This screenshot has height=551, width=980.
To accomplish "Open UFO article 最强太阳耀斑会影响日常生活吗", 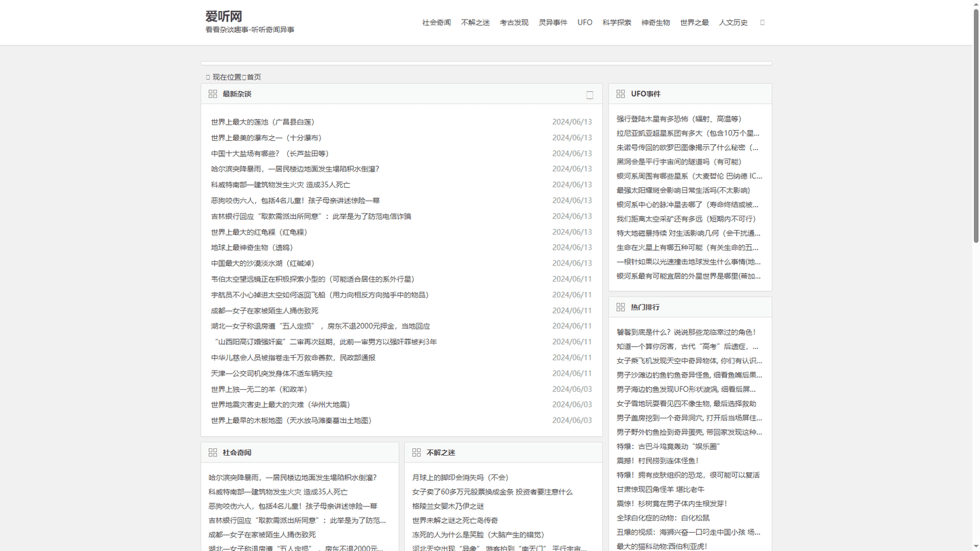I will pyautogui.click(x=683, y=190).
